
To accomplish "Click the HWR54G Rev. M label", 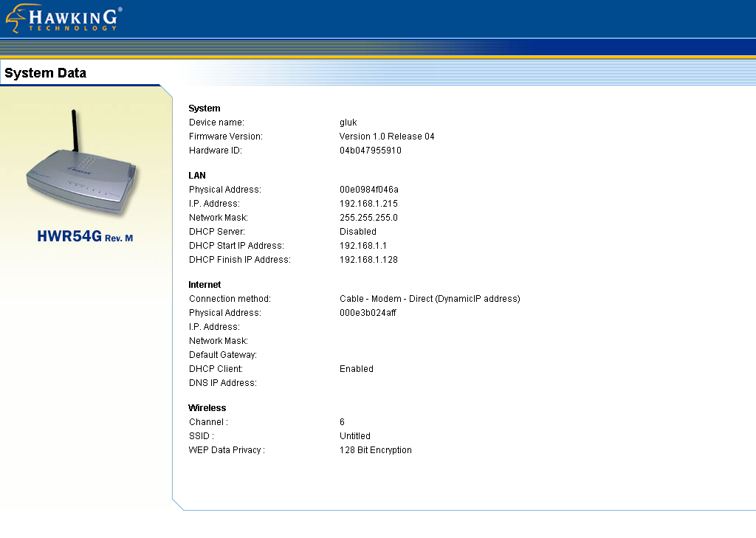I will (84, 235).
